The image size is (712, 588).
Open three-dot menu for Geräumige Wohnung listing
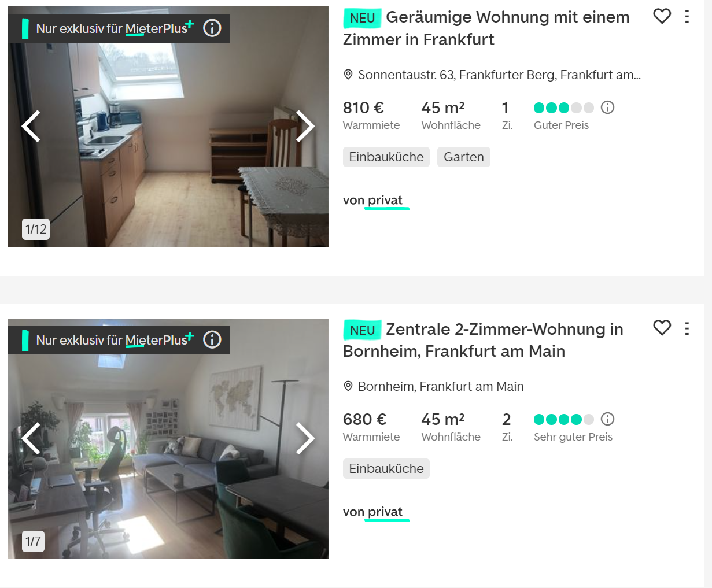687,16
